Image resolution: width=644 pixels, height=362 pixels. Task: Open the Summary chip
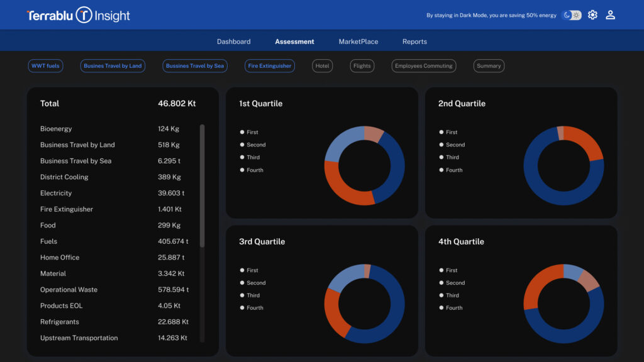click(489, 66)
